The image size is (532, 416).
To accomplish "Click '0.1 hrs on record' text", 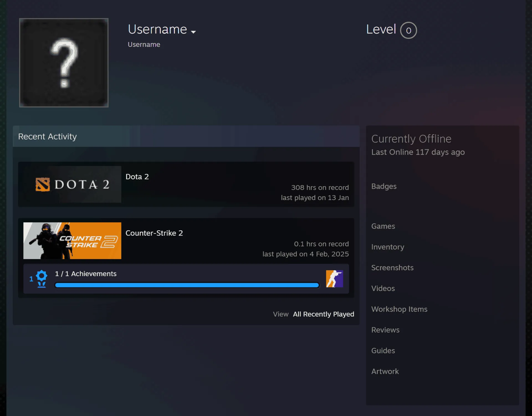I will pos(321,244).
